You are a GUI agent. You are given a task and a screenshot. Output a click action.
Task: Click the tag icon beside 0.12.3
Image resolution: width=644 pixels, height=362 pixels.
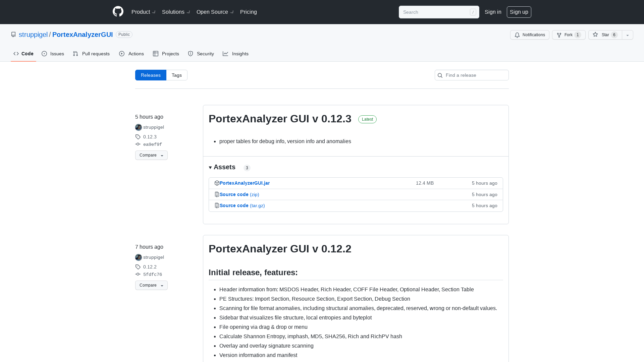tap(138, 137)
